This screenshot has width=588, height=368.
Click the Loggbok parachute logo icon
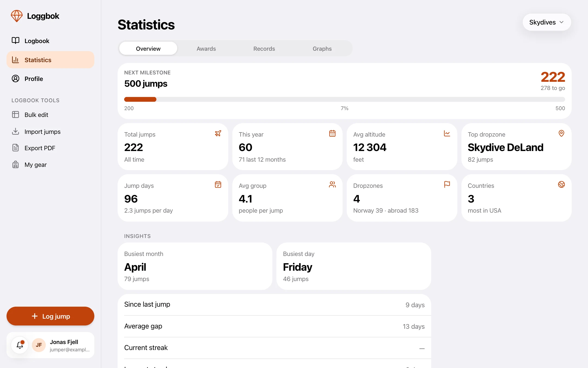tap(17, 16)
